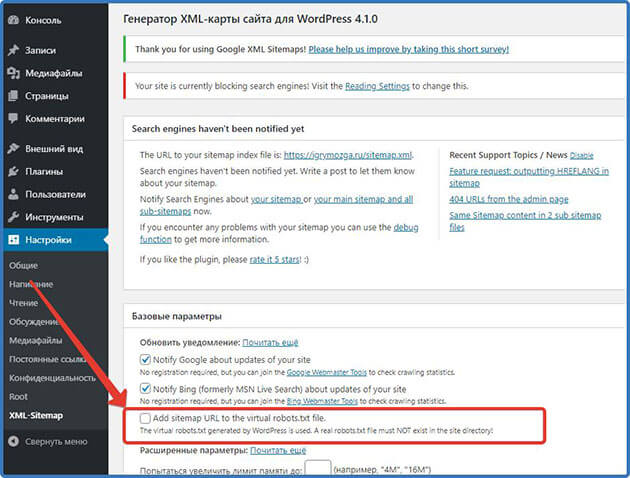
Task: Open the Root settings submenu
Action: pyautogui.click(x=18, y=396)
